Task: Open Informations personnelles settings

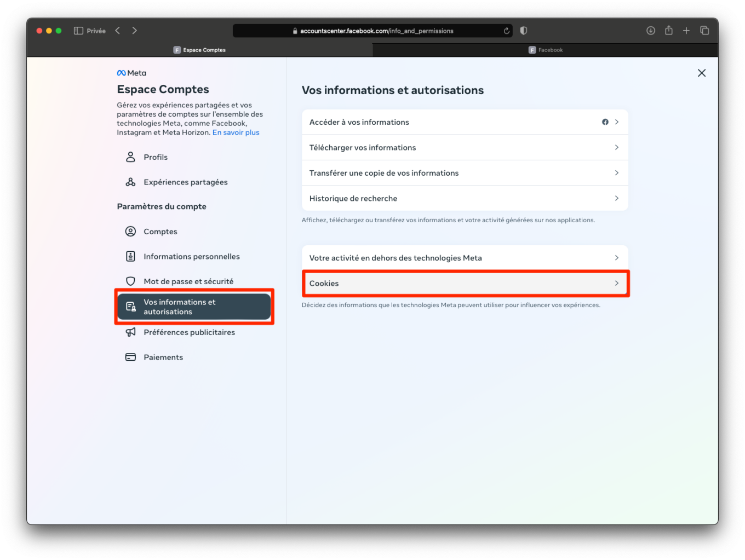Action: 194,256
